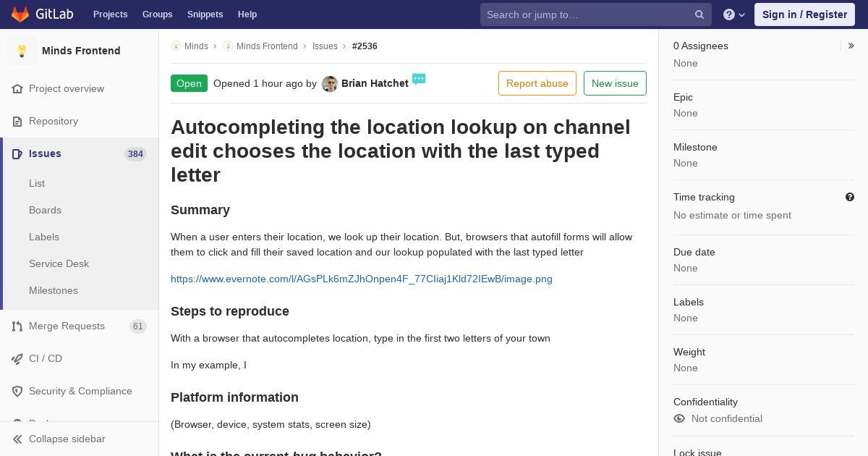Click the Milestone heading in right sidebar
Viewport: 868px width, 456px height.
[x=695, y=147]
